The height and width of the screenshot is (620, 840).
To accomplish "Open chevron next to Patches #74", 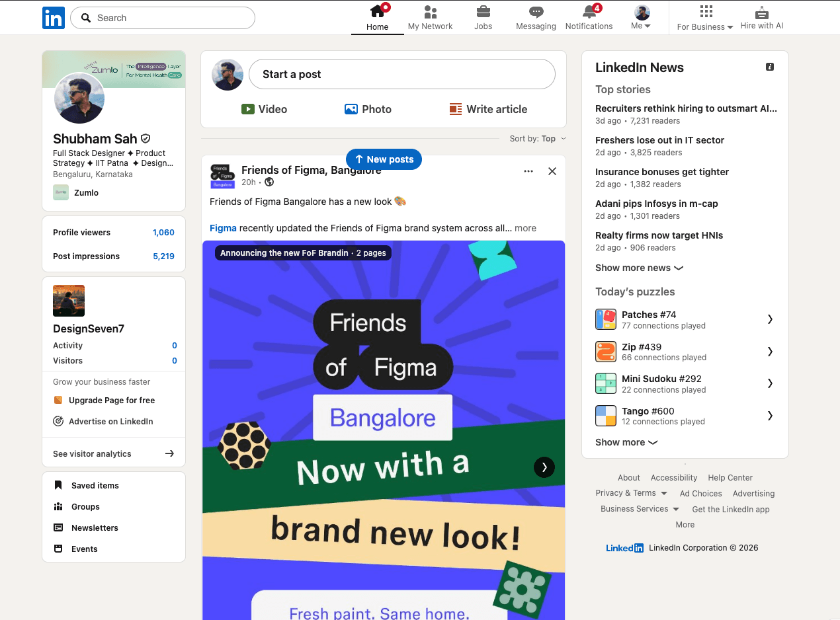I will tap(770, 319).
